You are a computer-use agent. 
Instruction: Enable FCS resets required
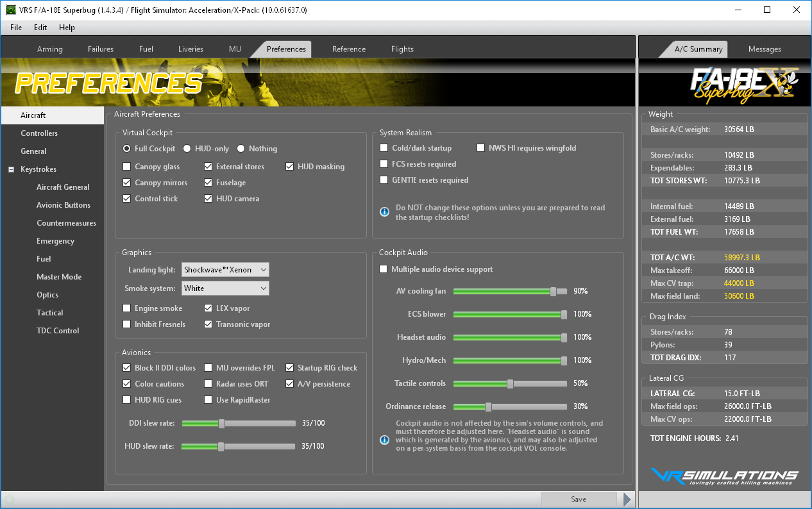(x=384, y=164)
